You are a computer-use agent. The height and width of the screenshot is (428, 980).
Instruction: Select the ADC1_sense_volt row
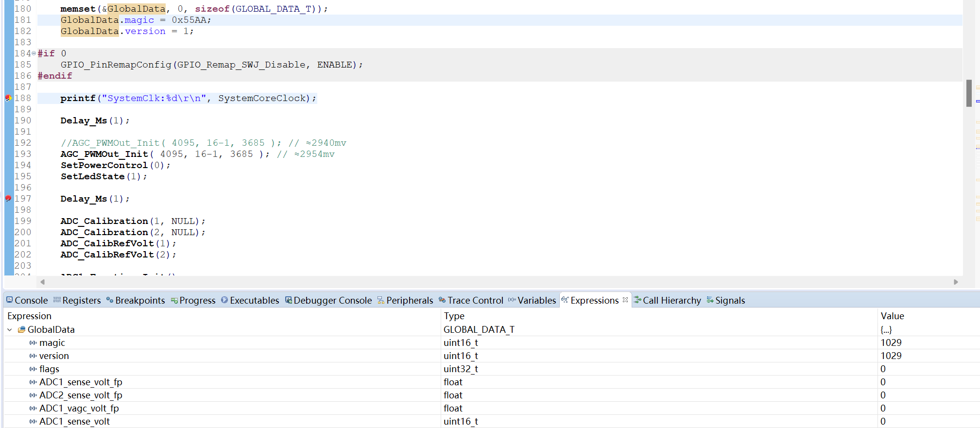[x=492, y=421]
